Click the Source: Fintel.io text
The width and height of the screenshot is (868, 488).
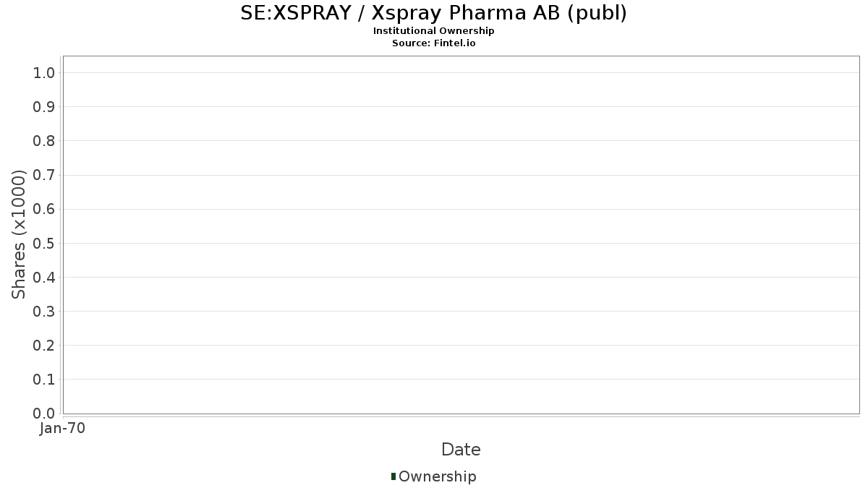click(x=433, y=43)
